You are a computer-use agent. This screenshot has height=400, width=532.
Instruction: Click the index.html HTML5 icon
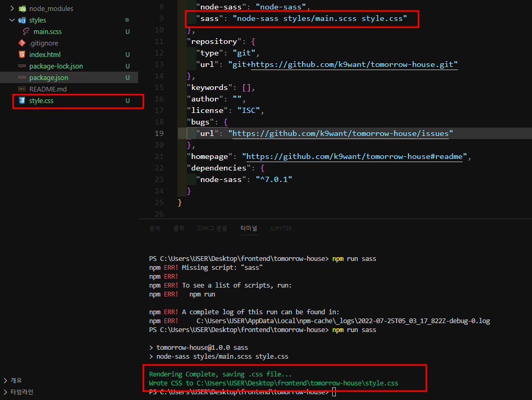[22, 54]
